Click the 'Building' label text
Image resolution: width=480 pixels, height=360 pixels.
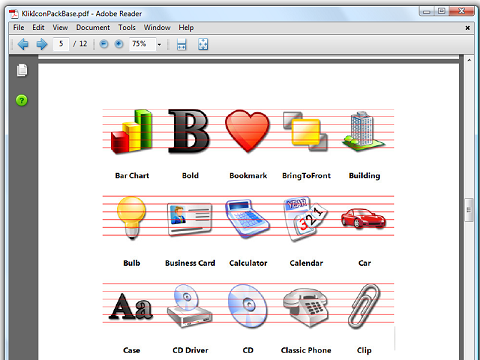click(x=364, y=176)
